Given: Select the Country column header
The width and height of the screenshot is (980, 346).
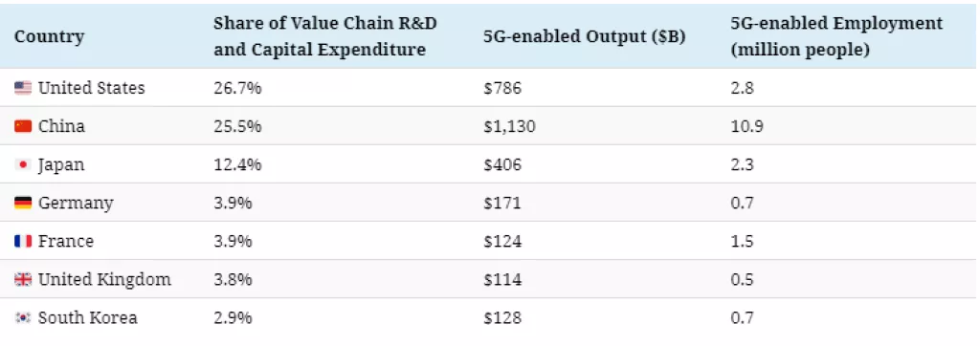Looking at the screenshot, I should pyautogui.click(x=50, y=36).
